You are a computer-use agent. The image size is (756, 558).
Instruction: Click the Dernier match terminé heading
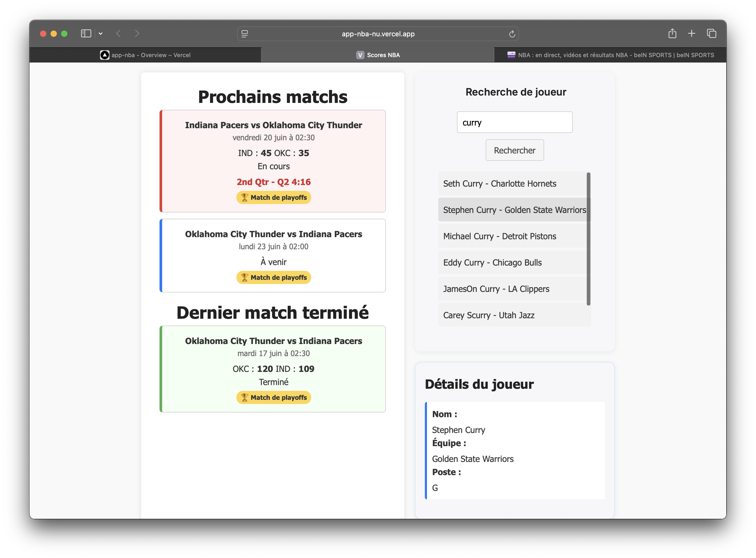pyautogui.click(x=273, y=312)
